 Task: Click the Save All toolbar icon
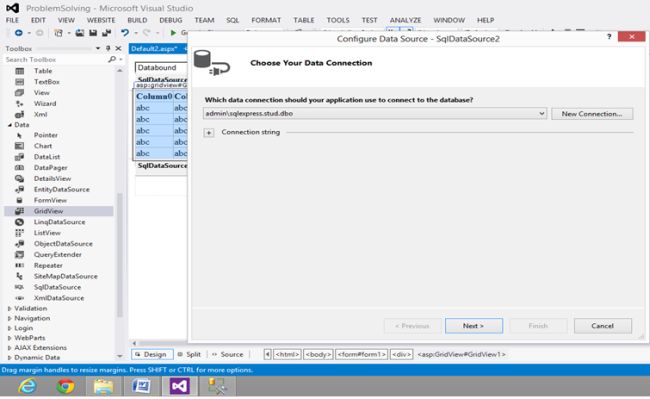(107, 33)
